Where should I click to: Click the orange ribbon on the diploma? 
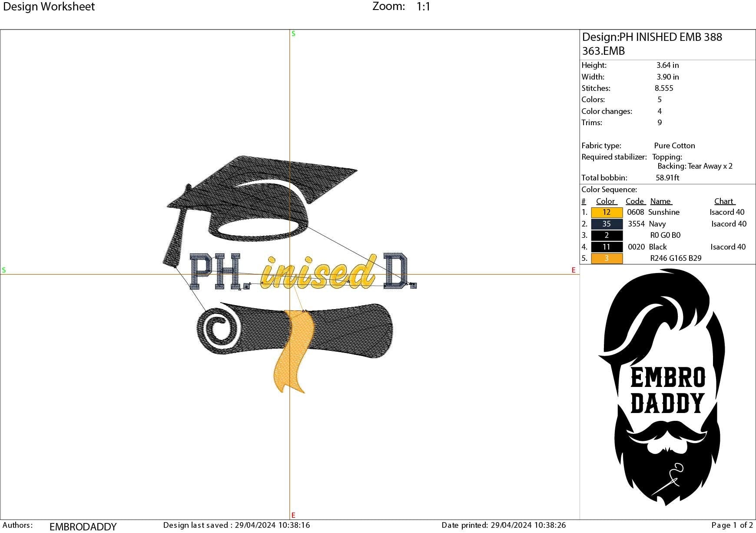point(294,351)
